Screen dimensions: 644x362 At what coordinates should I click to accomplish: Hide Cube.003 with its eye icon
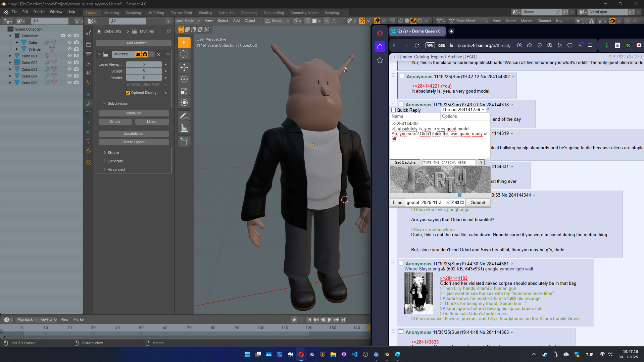tap(69, 69)
